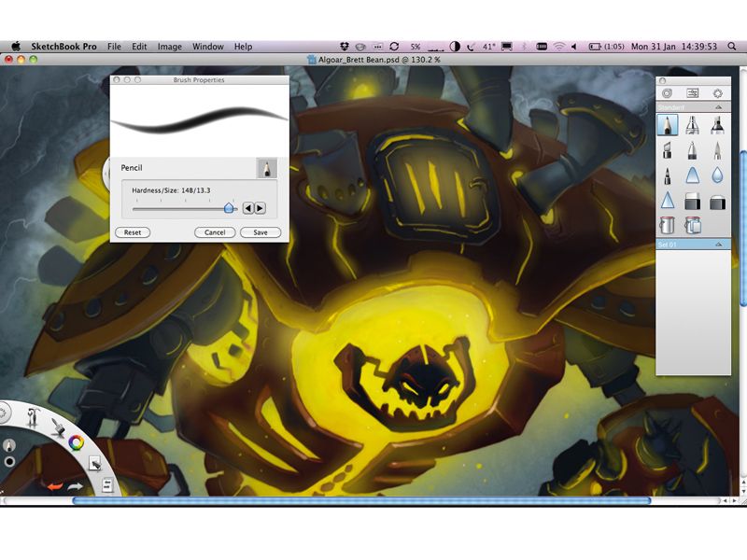Click the Wi-Fi status icon

(x=558, y=46)
